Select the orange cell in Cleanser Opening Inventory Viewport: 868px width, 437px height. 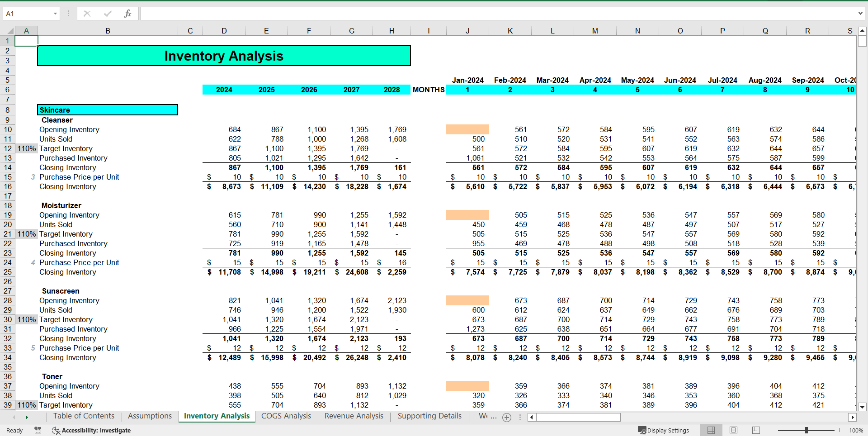click(x=467, y=129)
